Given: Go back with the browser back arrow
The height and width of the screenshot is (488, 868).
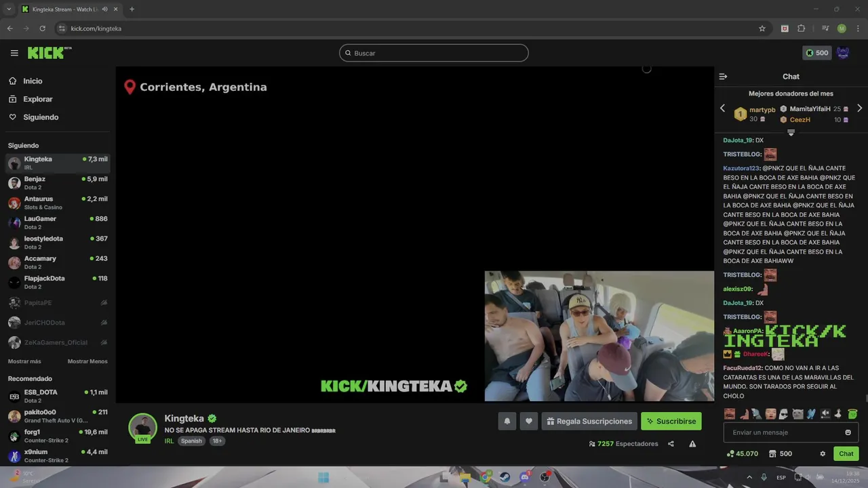Looking at the screenshot, I should coord(9,28).
